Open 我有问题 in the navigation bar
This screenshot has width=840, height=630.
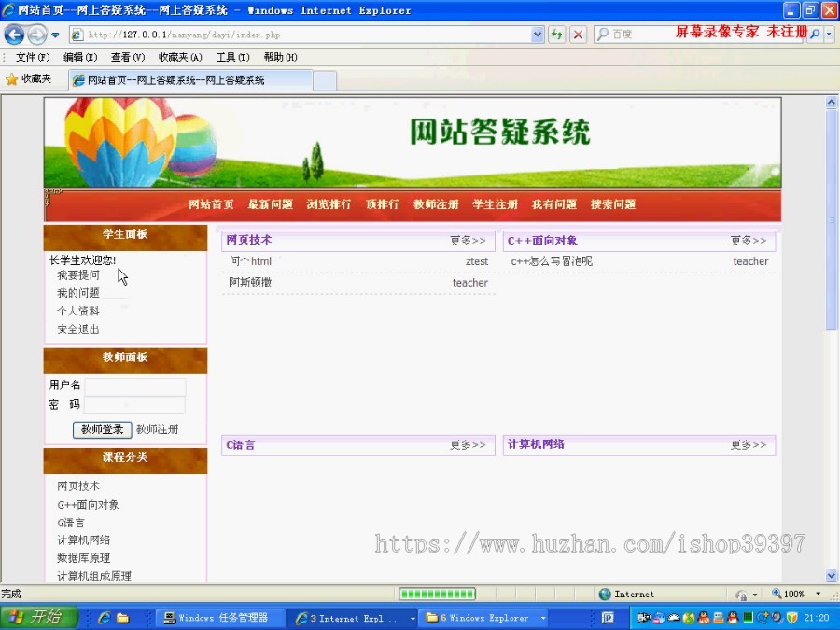pyautogui.click(x=553, y=204)
